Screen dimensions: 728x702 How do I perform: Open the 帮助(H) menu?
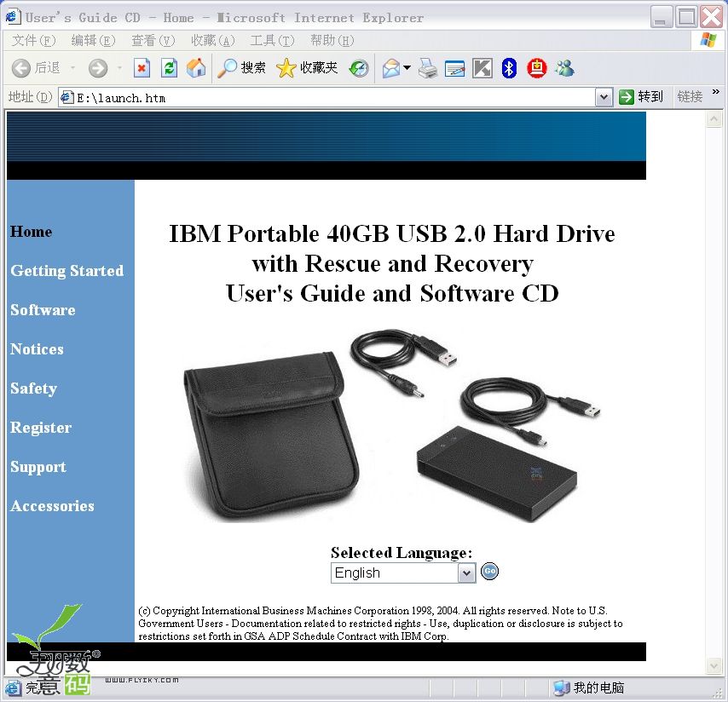[332, 41]
